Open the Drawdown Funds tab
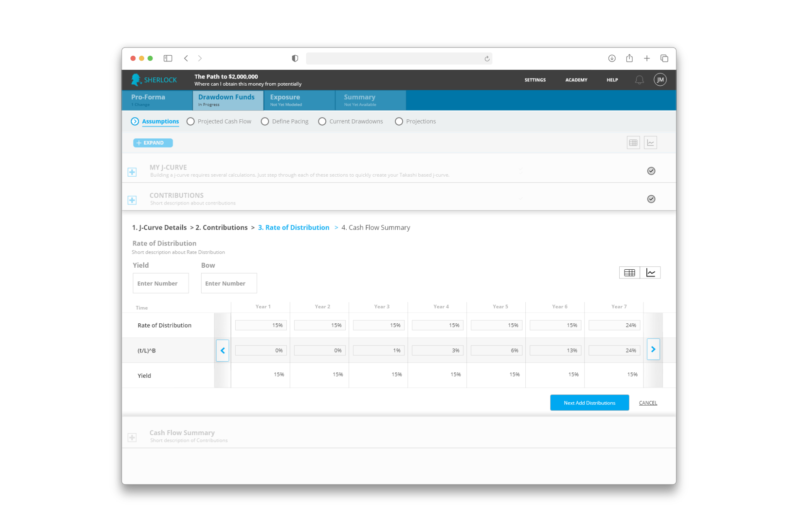This screenshot has width=798, height=532. (228, 100)
